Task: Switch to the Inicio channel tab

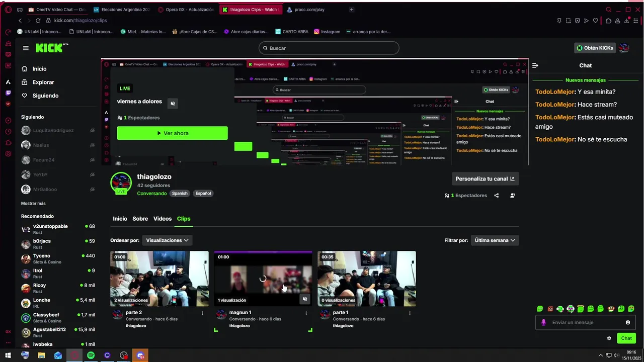Action: [x=120, y=219]
